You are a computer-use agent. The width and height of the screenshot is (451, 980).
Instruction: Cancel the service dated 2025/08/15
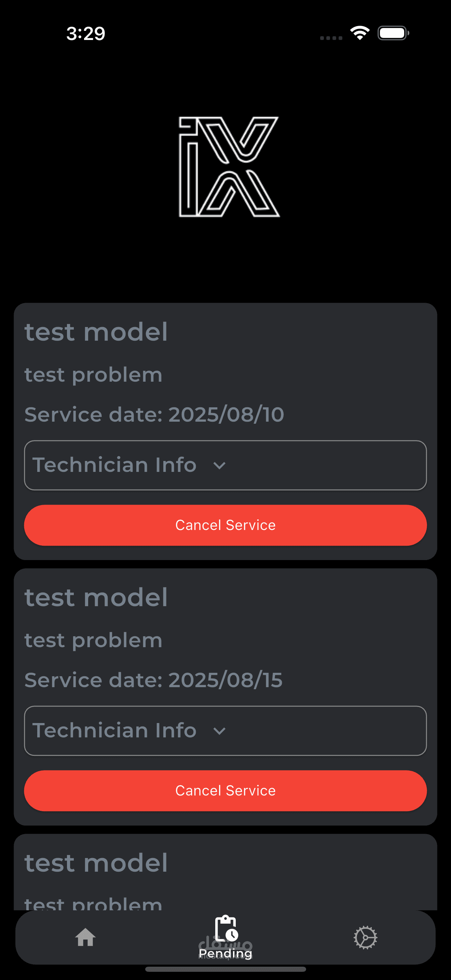(x=225, y=791)
